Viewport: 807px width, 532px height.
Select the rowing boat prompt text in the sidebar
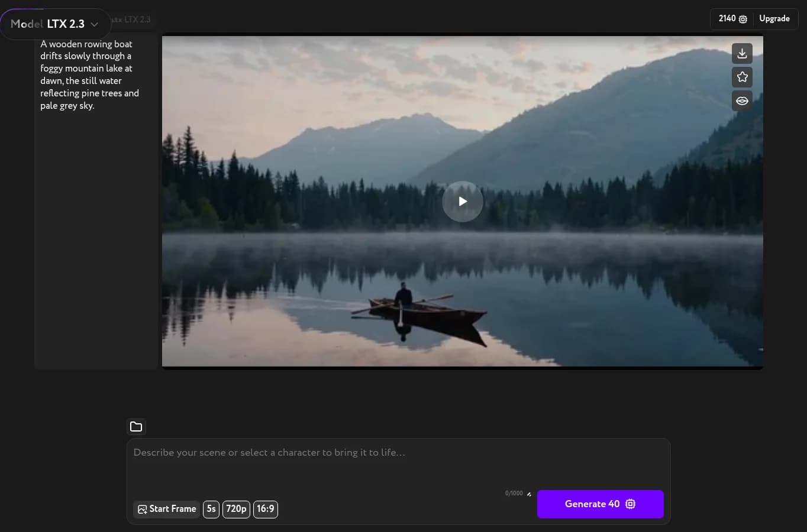click(89, 75)
